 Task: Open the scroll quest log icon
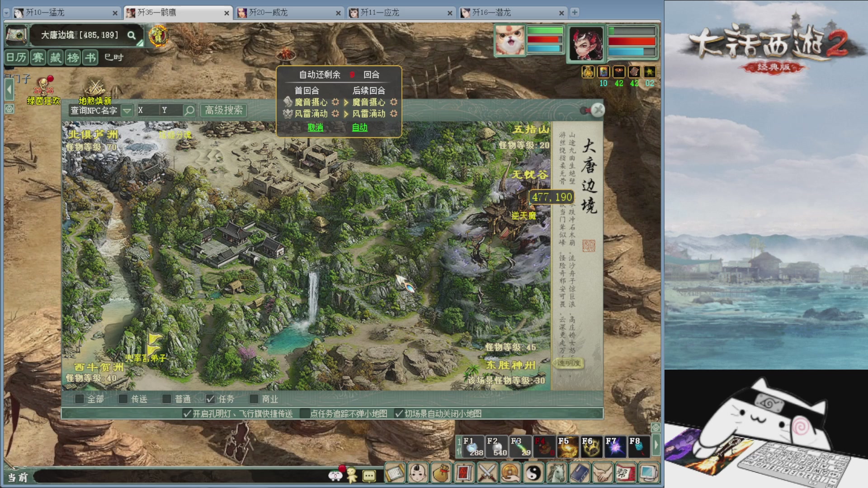[x=395, y=473]
